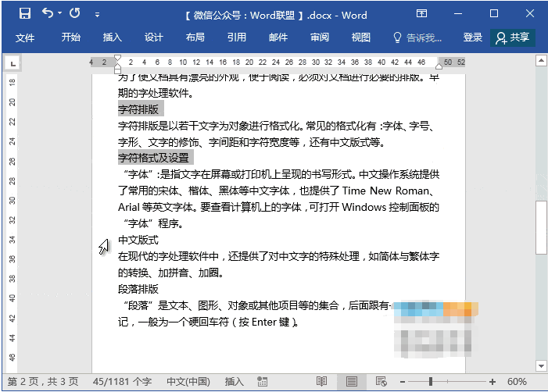The width and height of the screenshot is (548, 392).
Task: Open the undo history dropdown arrow
Action: tap(59, 15)
